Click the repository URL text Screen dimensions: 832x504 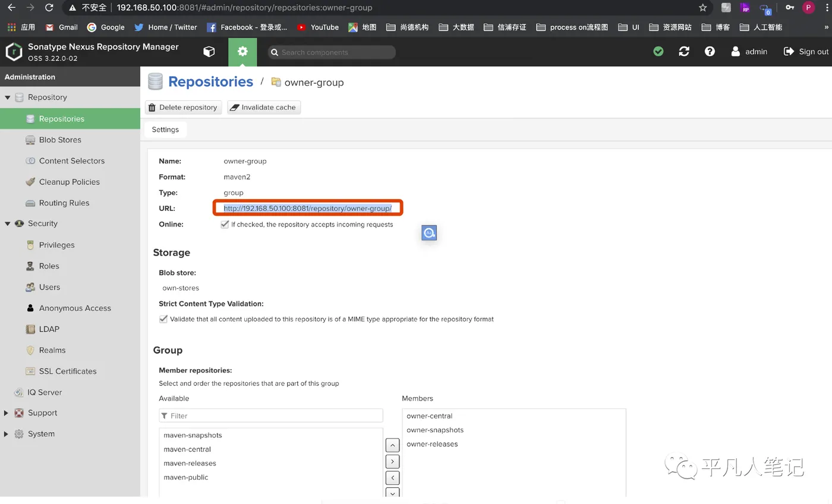tap(307, 208)
